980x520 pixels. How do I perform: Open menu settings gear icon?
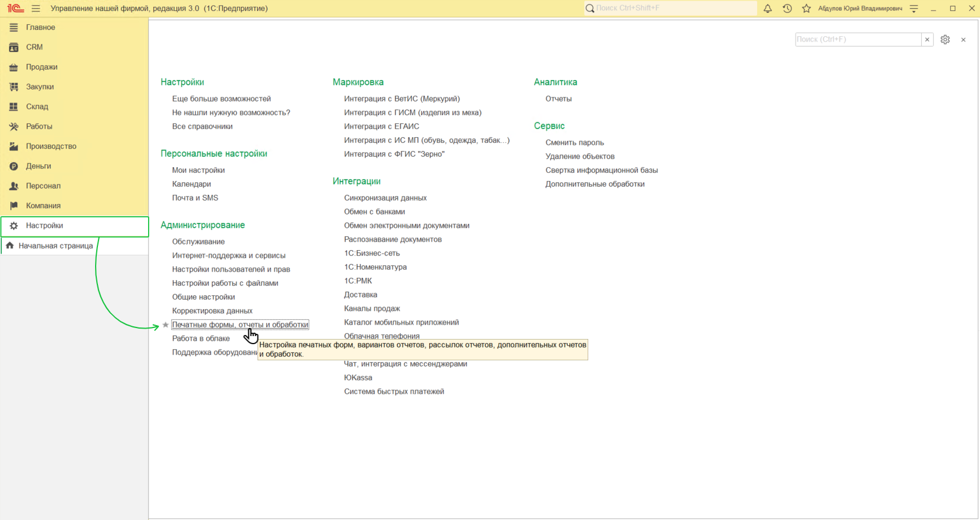click(945, 40)
